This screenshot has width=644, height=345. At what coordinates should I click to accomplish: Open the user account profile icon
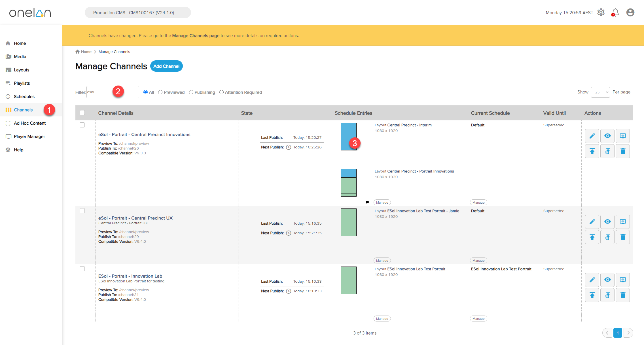[x=630, y=12]
